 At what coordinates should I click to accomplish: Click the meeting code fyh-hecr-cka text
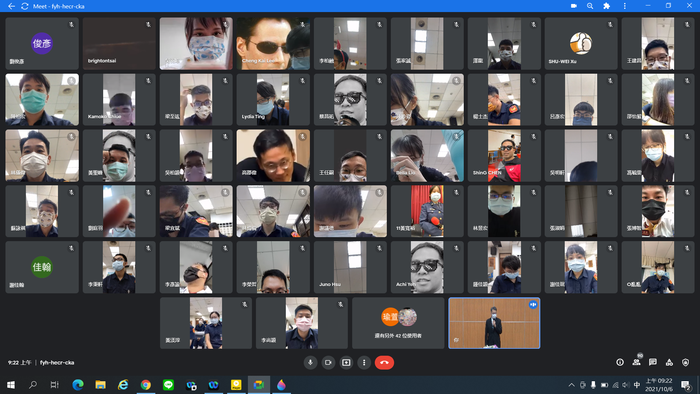pos(57,362)
